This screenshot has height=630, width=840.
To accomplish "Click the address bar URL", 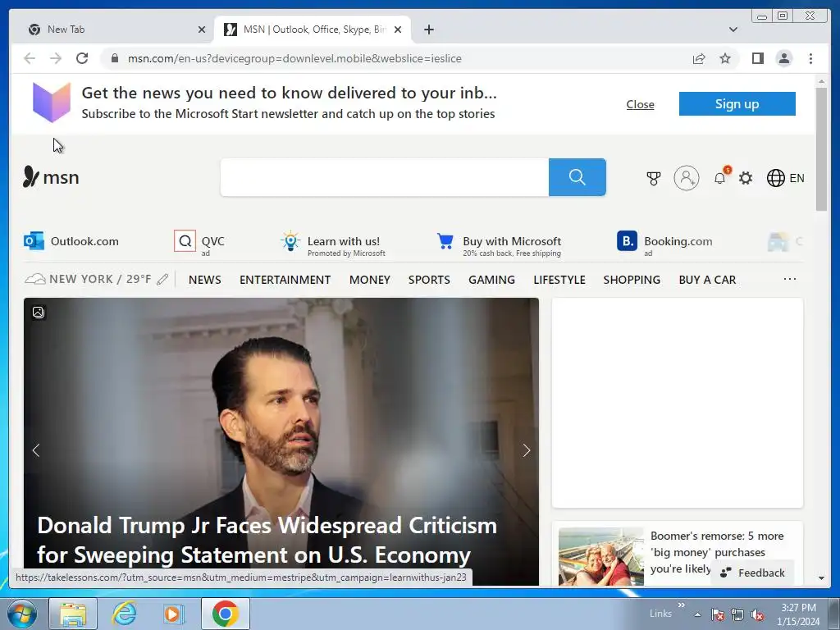I will (294, 58).
